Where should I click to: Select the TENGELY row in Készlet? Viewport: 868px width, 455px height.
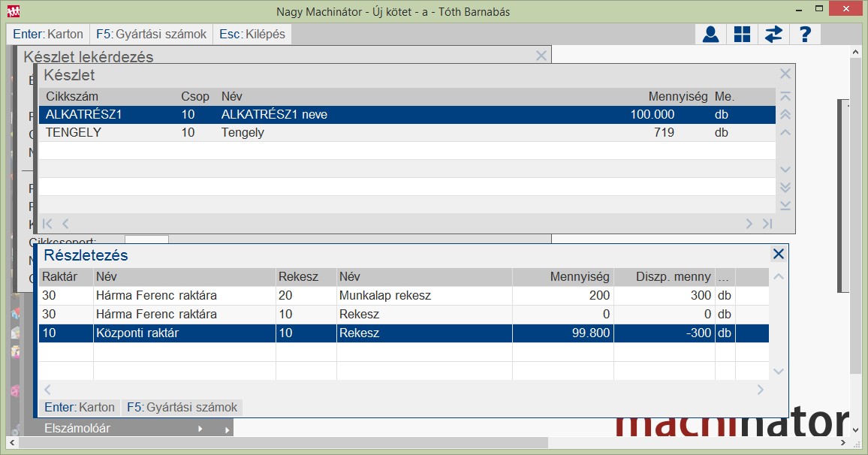pos(407,133)
